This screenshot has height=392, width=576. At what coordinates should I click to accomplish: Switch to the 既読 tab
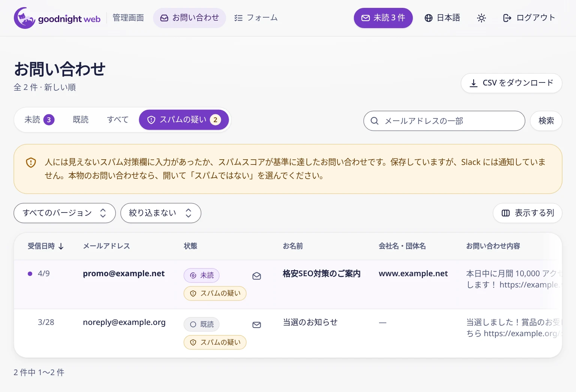(x=81, y=120)
